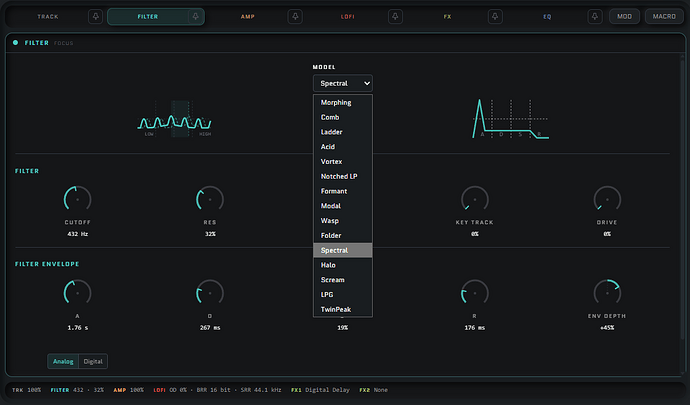Click the envelope D (decay) knob
690x405 pixels.
coord(210,293)
